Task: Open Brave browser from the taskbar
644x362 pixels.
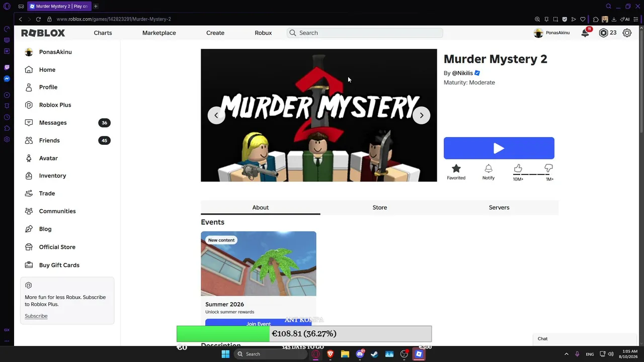Action: pyautogui.click(x=331, y=354)
